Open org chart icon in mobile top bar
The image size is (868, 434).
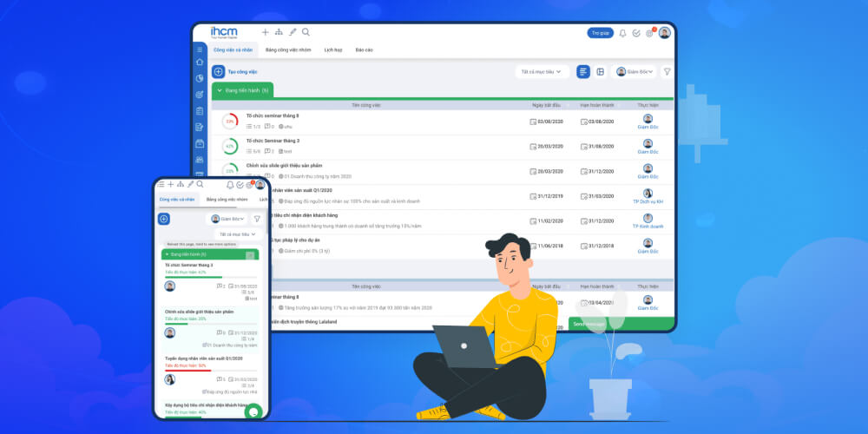[x=181, y=184]
